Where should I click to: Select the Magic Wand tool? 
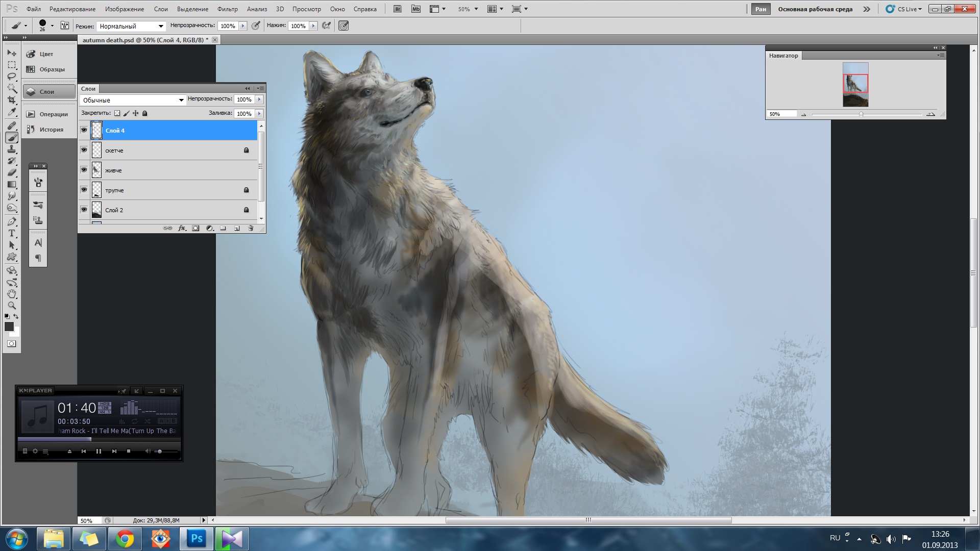pyautogui.click(x=12, y=88)
